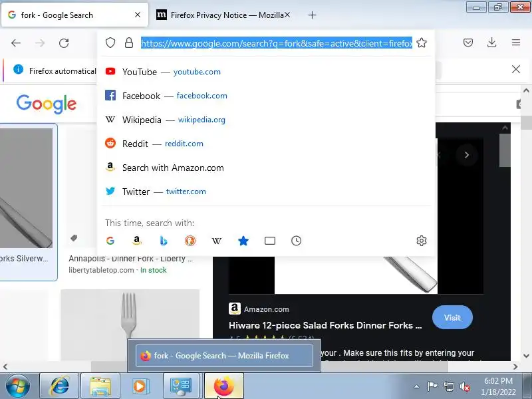Search this time with DuckDuckGo

[190, 241]
